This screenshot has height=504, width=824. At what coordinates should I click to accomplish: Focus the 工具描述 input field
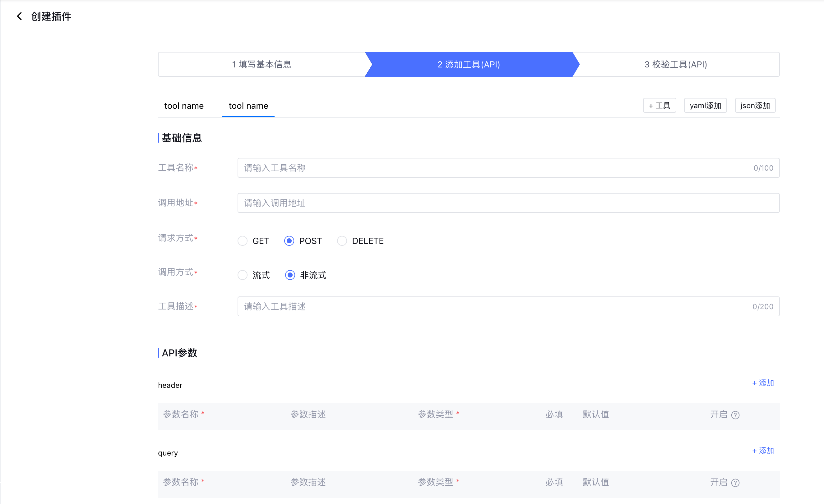(x=495, y=306)
